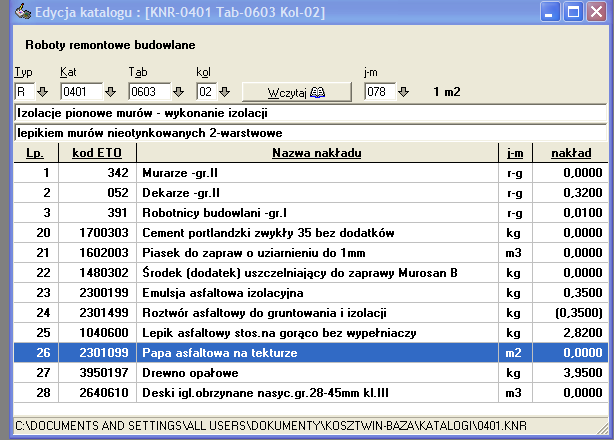Viewport: 614px width, 440px height.
Task: Click the Lp. column header
Action: click(x=36, y=153)
